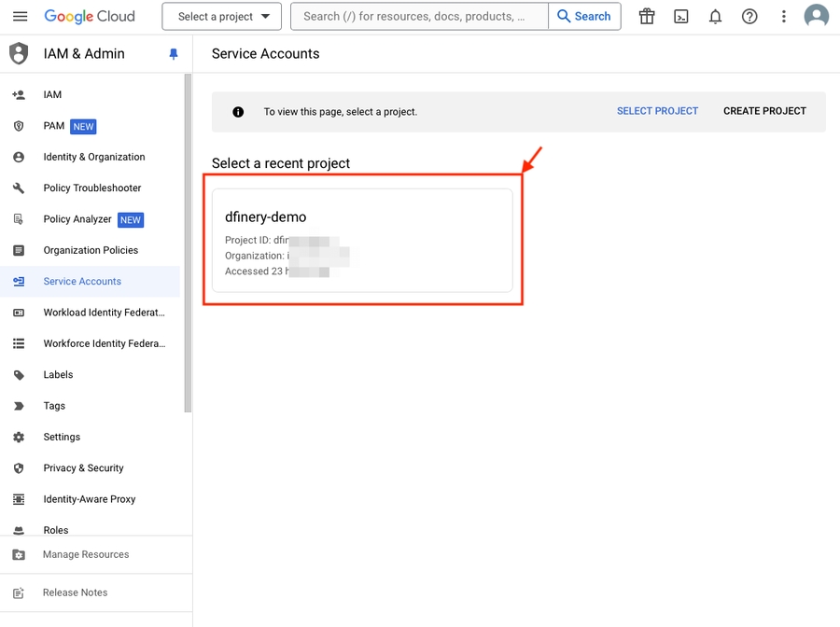Select the dfinery-demo project card
Viewport: 840px width, 627px height.
click(x=362, y=240)
